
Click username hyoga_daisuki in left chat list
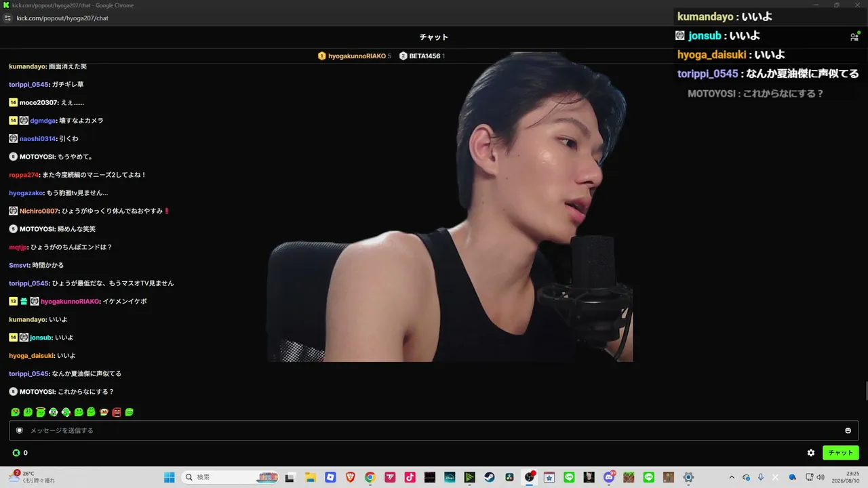click(x=31, y=356)
